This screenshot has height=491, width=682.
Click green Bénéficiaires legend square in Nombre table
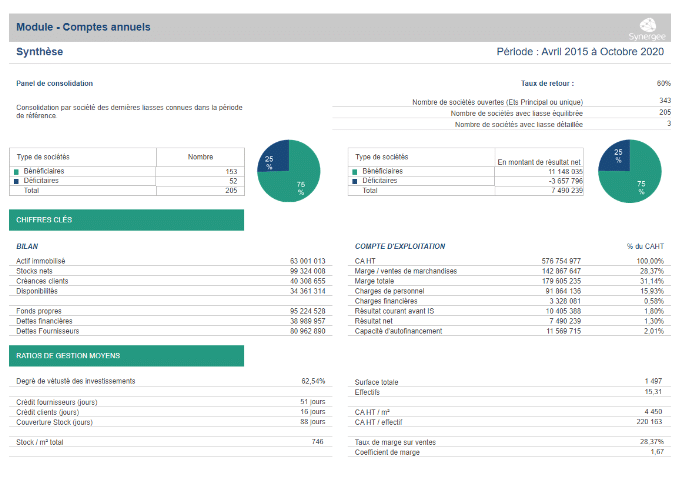(16, 172)
